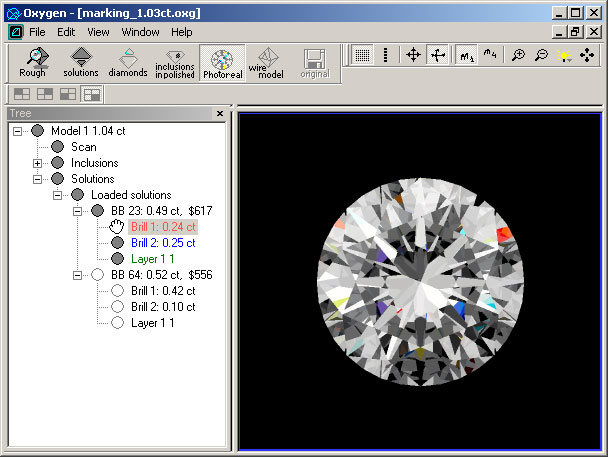
Task: Click the zoom out magnifier
Action: click(542, 55)
